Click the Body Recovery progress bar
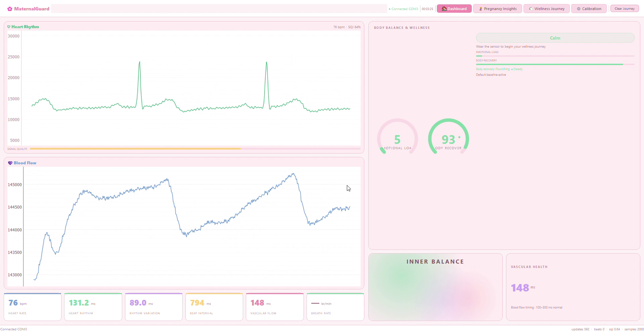644x332 pixels. tap(555, 64)
